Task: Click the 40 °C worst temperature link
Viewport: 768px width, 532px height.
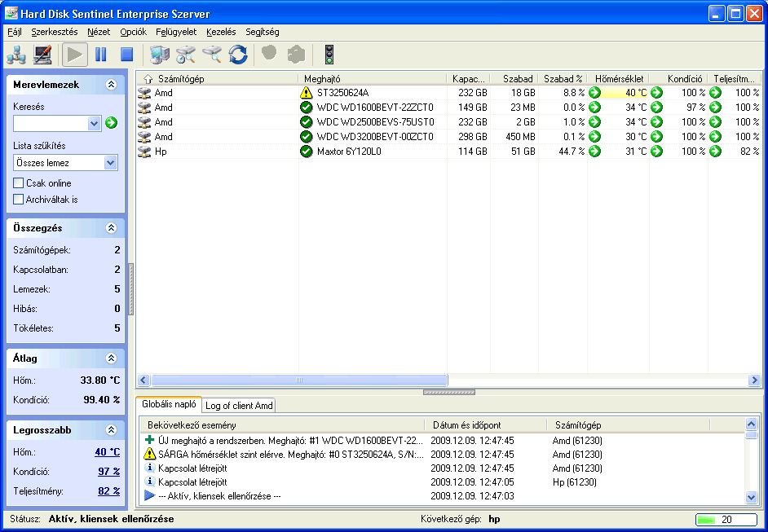Action: 107,452
